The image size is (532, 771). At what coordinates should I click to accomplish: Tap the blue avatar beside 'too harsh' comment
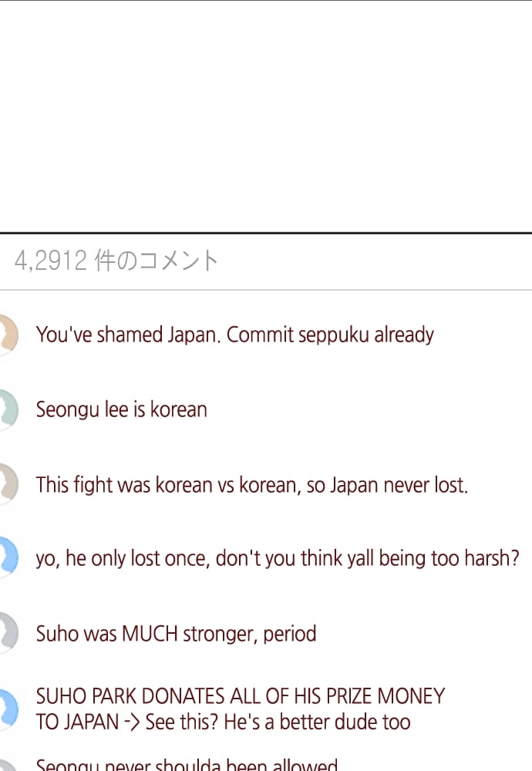pos(8,557)
